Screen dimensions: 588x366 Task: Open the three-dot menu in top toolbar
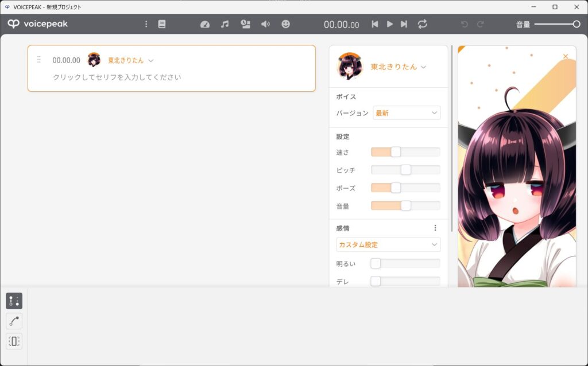coord(146,24)
